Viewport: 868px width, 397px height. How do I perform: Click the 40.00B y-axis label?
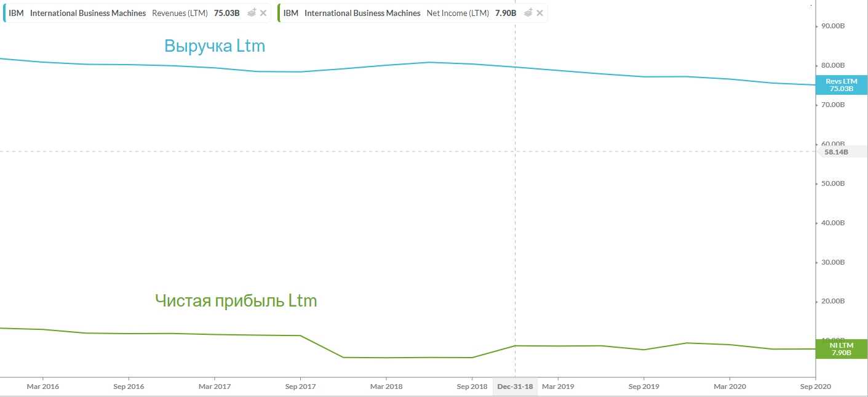834,223
